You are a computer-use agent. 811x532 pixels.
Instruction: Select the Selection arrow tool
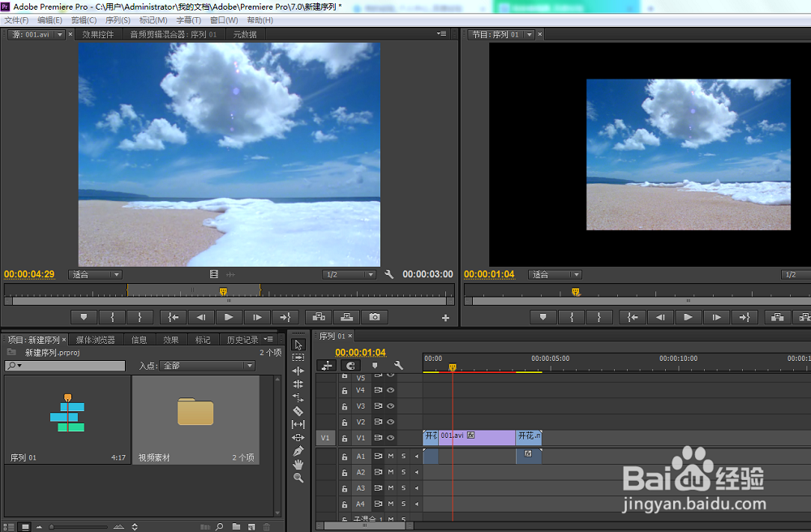click(x=298, y=345)
